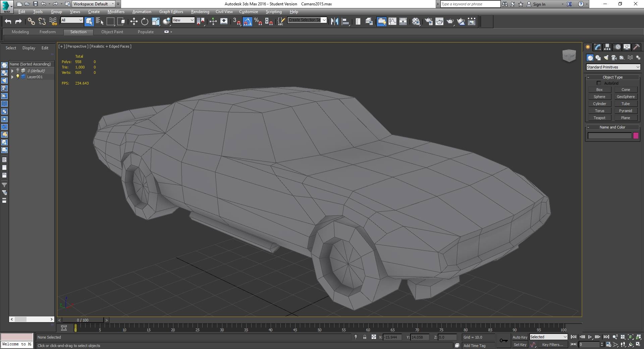Click the Cylinder primitive button
The image size is (644, 349).
coord(599,104)
